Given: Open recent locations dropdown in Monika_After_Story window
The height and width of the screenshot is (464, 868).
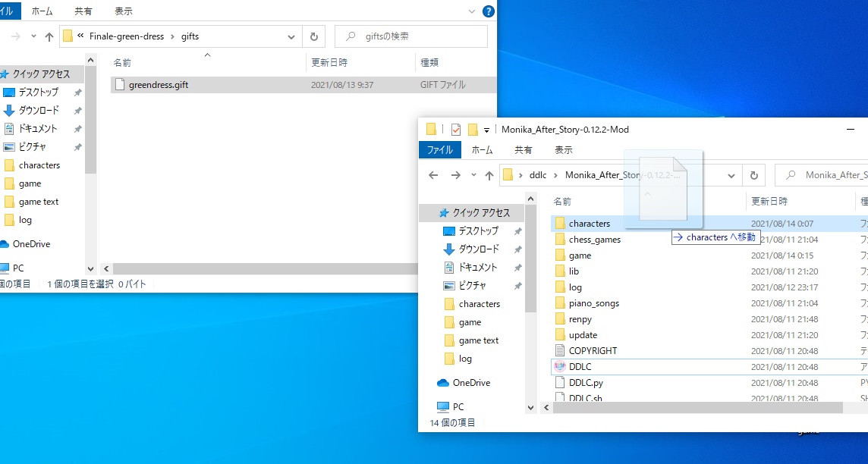Looking at the screenshot, I should tap(473, 175).
